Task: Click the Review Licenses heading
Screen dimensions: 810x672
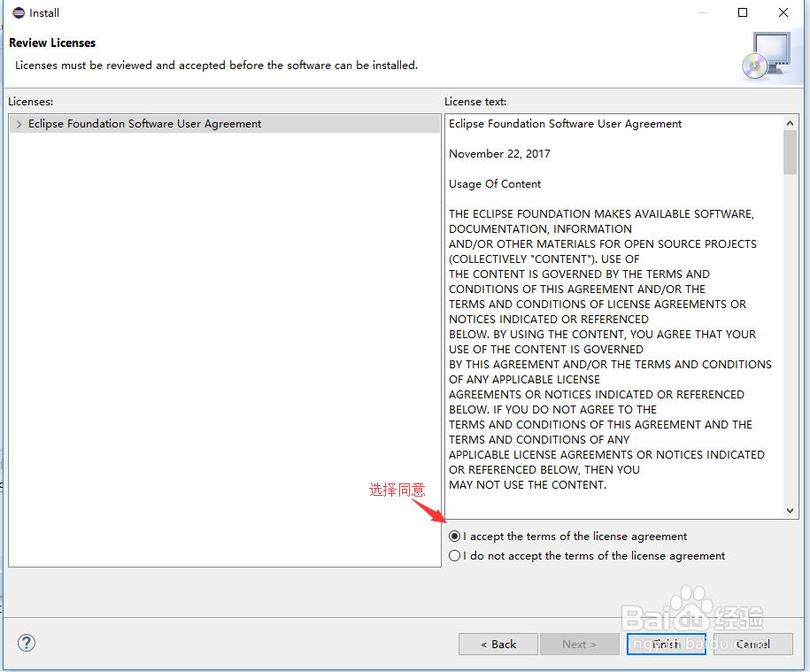Action: (x=52, y=42)
